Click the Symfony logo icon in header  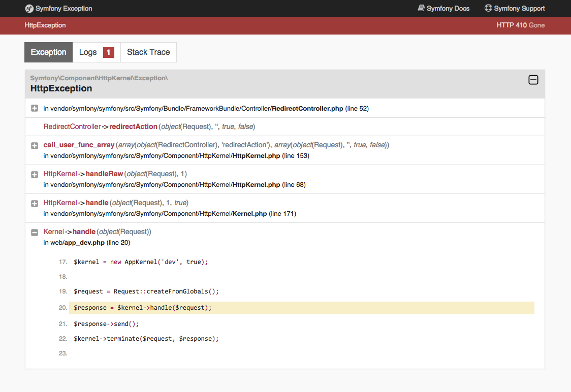pos(29,8)
